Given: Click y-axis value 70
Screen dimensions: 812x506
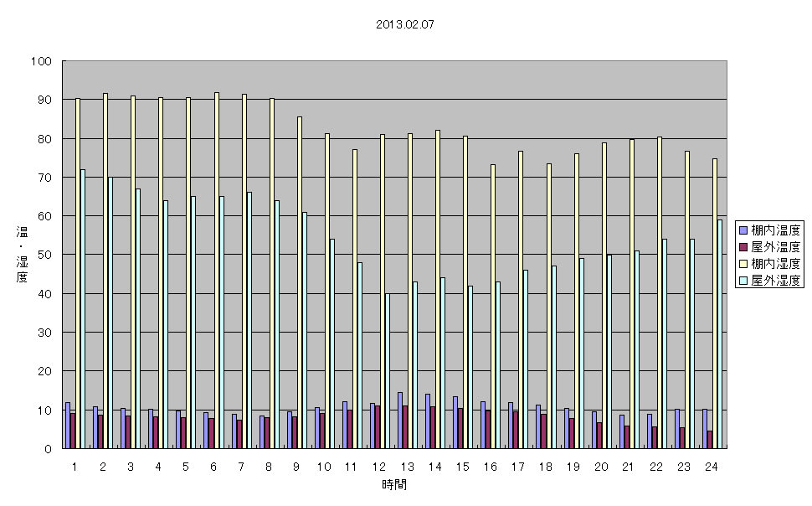Looking at the screenshot, I should point(44,178).
